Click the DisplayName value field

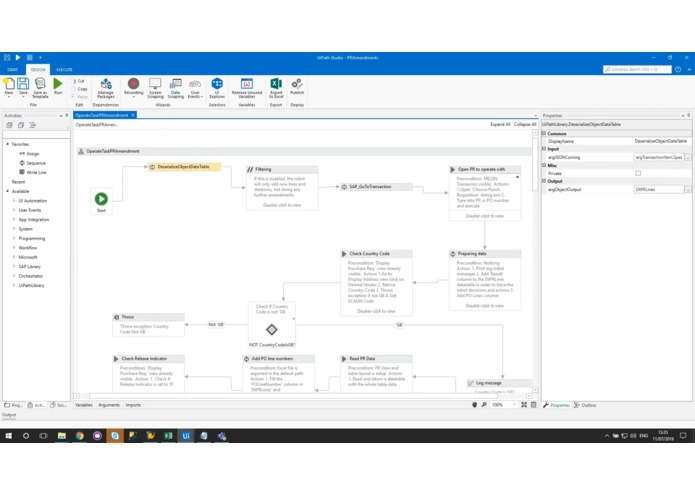tap(661, 141)
